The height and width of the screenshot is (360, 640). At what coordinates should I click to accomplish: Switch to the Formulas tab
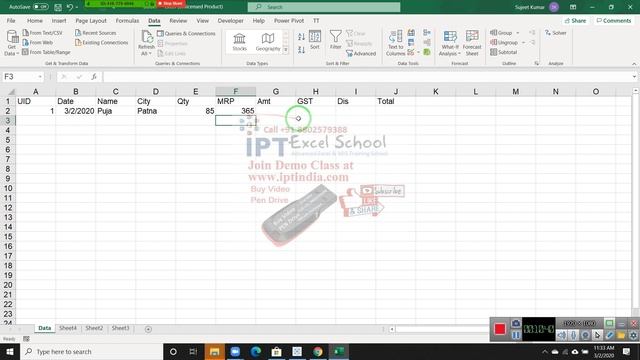coord(127,20)
